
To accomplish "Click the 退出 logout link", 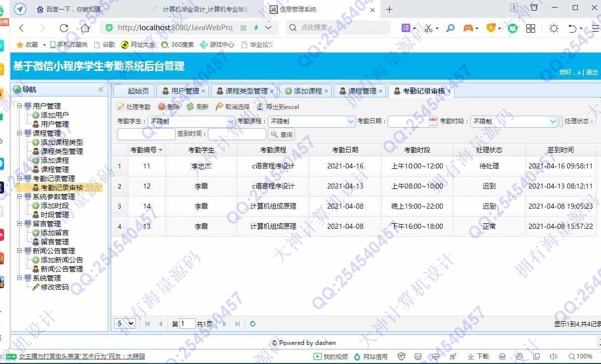I will pos(592,72).
